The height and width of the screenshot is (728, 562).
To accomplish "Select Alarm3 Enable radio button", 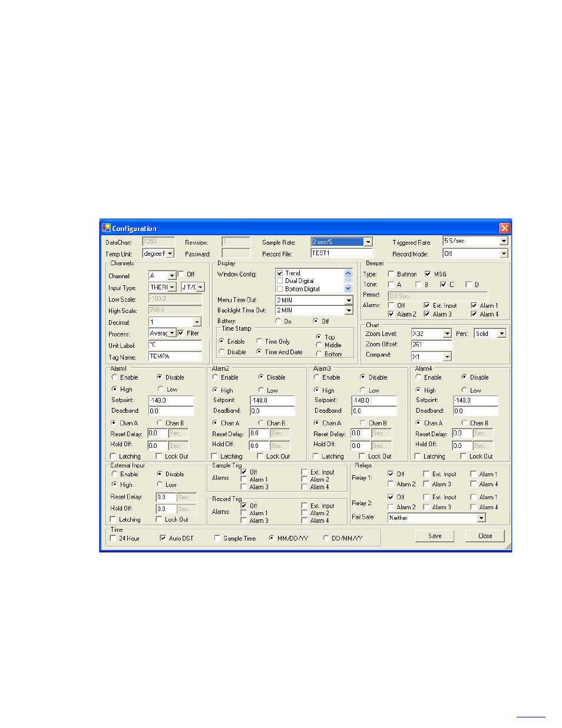I will click(316, 377).
